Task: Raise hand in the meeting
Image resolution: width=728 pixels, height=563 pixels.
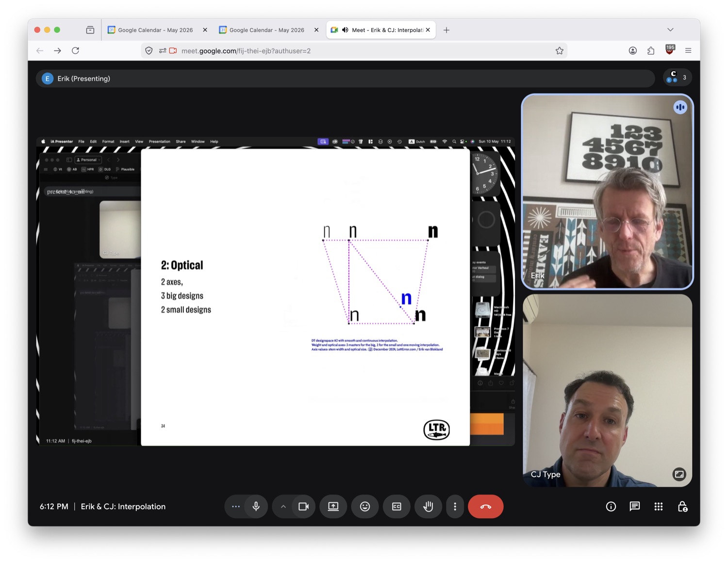Action: (428, 506)
